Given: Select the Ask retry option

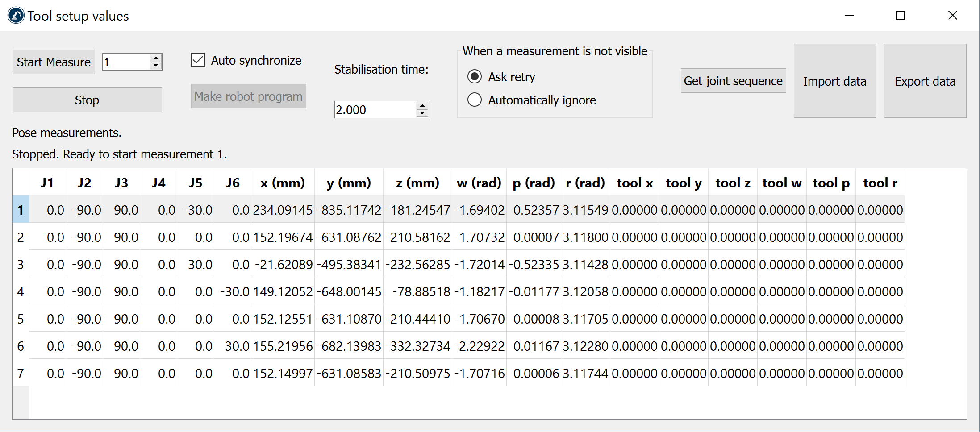Looking at the screenshot, I should click(x=475, y=77).
